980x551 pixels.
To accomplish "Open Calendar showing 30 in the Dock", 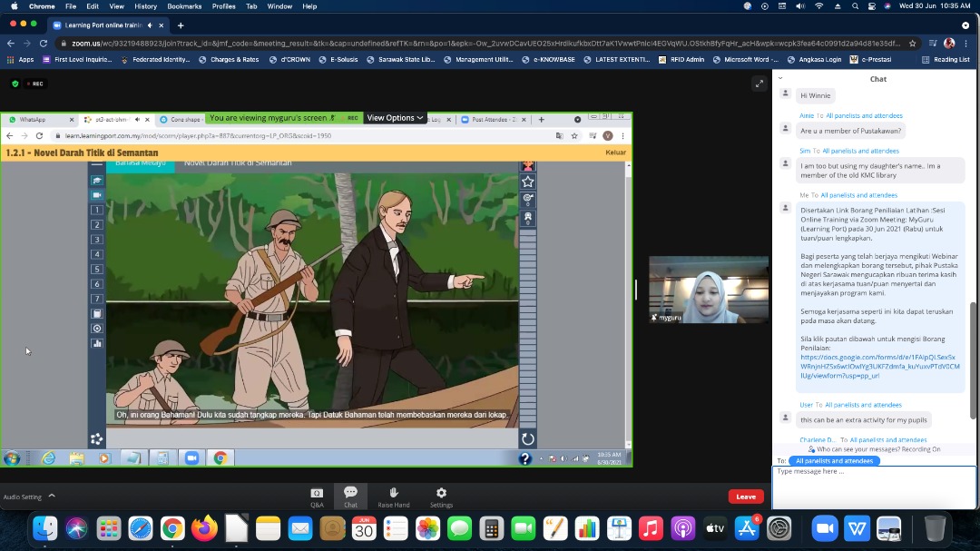I will click(364, 528).
